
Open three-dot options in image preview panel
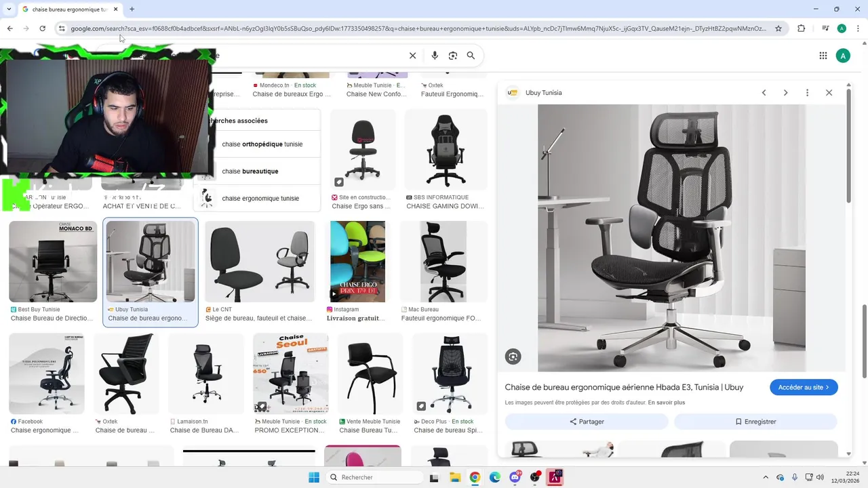click(807, 93)
